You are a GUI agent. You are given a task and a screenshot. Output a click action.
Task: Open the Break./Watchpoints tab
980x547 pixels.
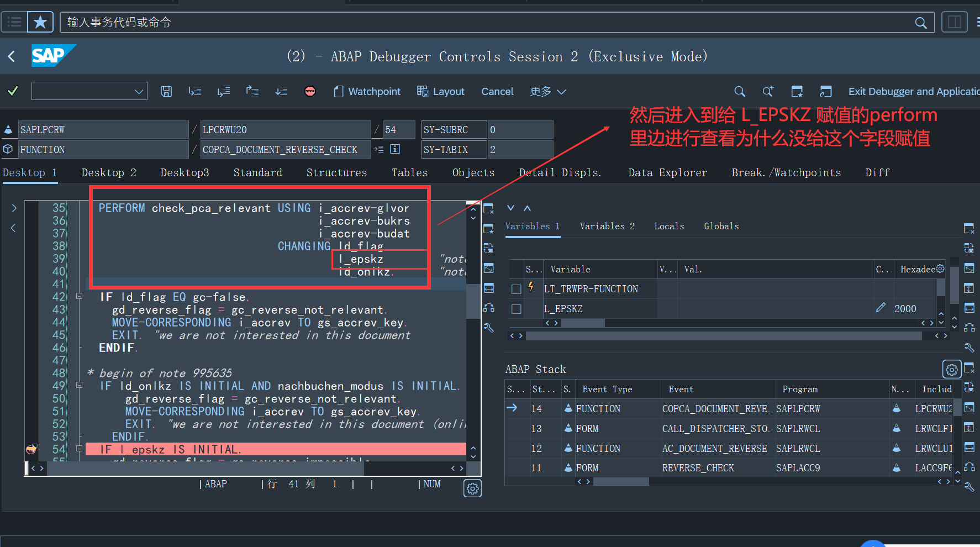coord(786,172)
